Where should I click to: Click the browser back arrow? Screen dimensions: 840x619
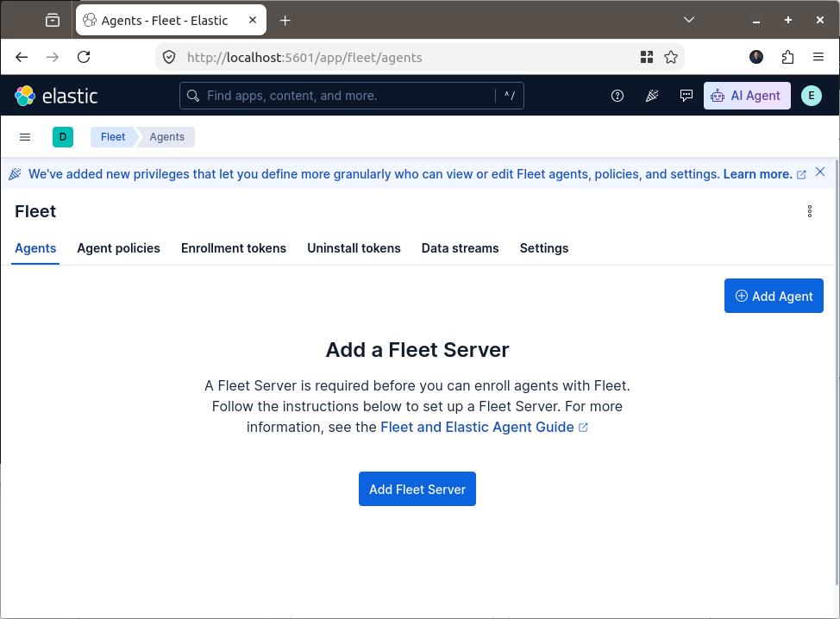[22, 57]
